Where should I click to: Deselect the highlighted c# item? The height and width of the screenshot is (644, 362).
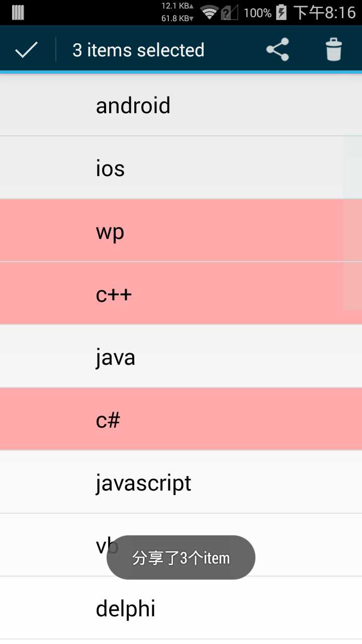181,419
